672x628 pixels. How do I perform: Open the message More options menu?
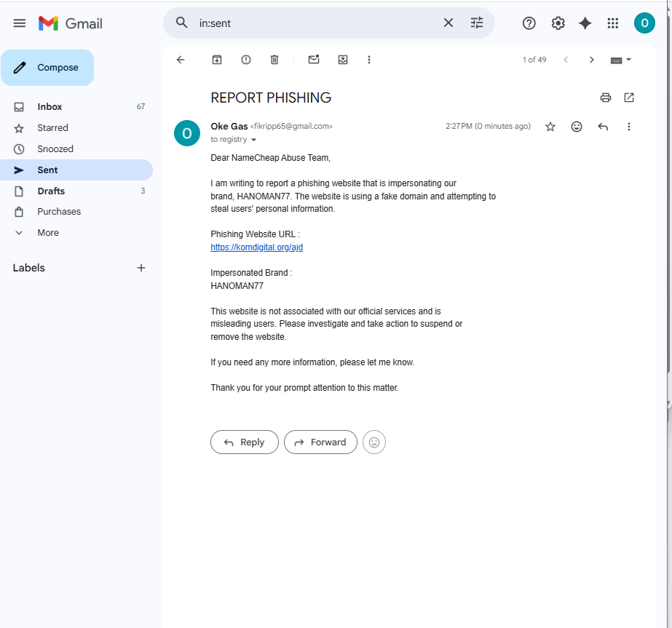pos(628,127)
